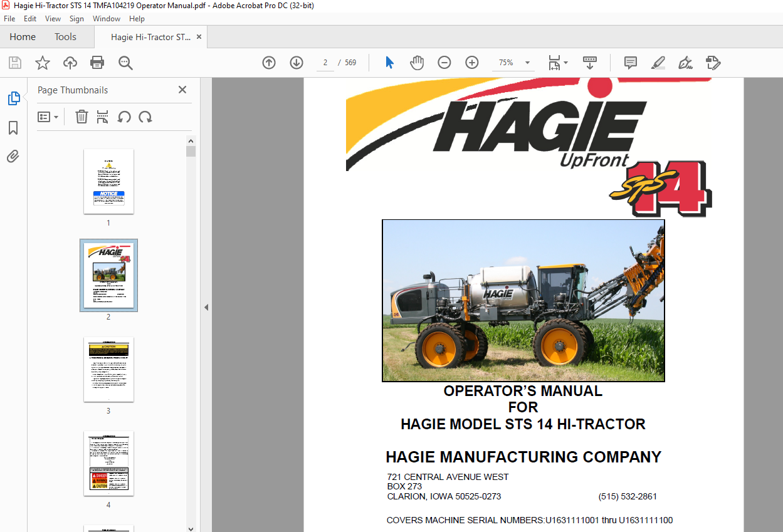Go to next page with down arrow
Screen dimensions: 783x532
(297, 63)
